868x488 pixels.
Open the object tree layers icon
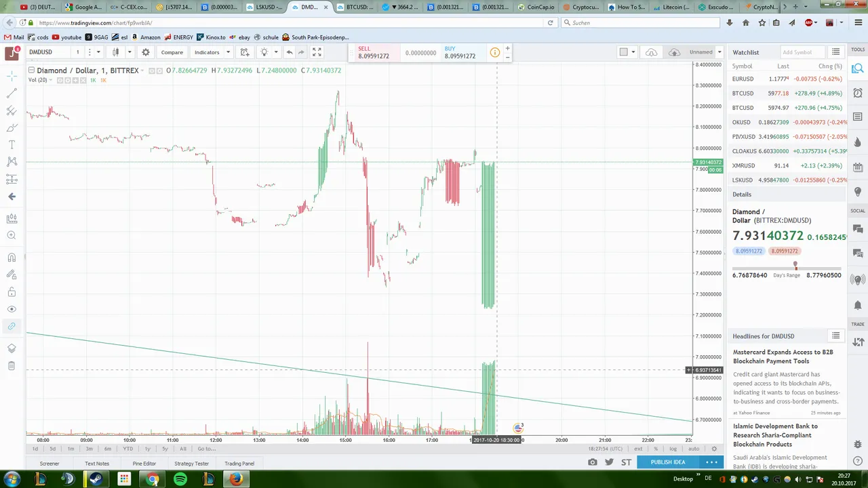[12, 348]
